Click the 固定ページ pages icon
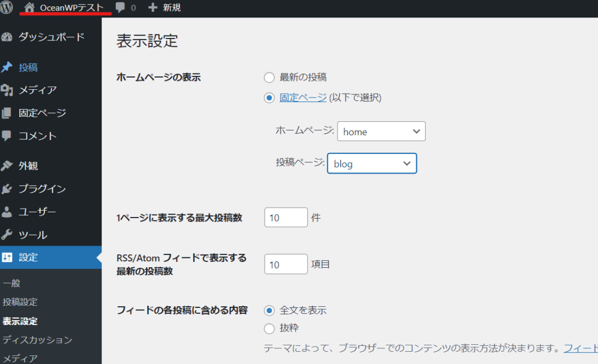 click(6, 113)
